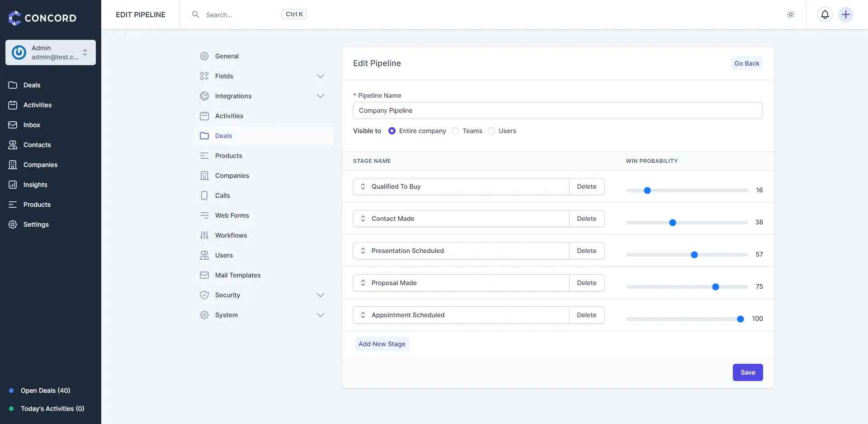Click the Calls phone icon
Image resolution: width=868 pixels, height=424 pixels.
(204, 195)
